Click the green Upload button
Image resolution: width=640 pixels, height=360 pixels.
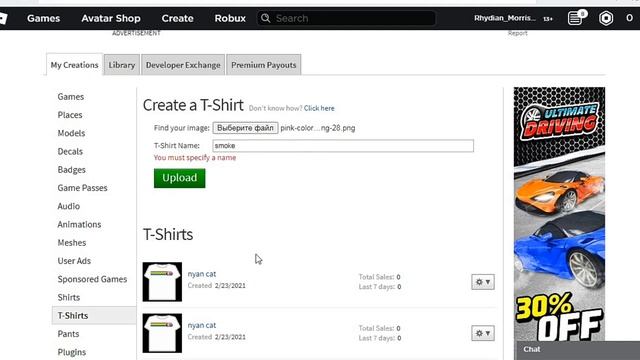[180, 178]
